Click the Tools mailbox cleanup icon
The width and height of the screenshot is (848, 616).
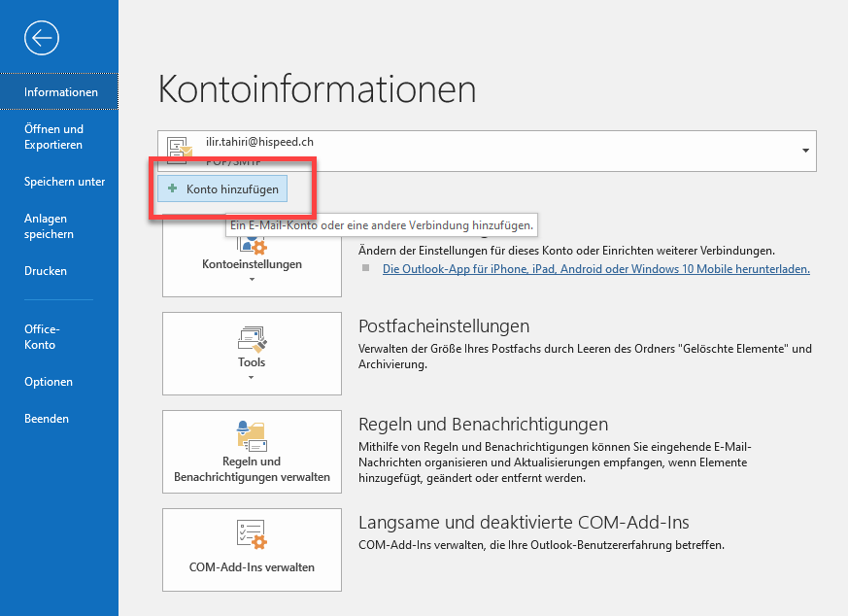point(252,339)
